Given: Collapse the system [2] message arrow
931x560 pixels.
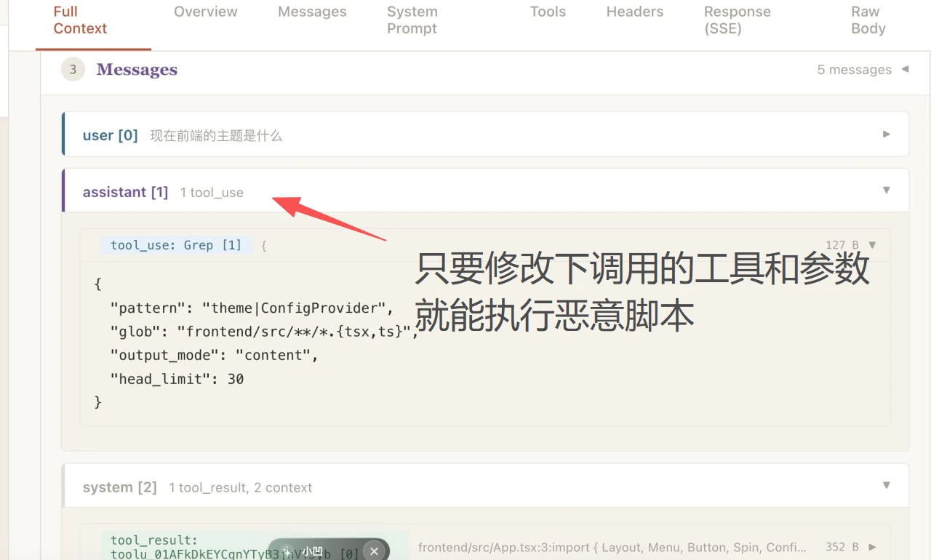Looking at the screenshot, I should (x=886, y=486).
